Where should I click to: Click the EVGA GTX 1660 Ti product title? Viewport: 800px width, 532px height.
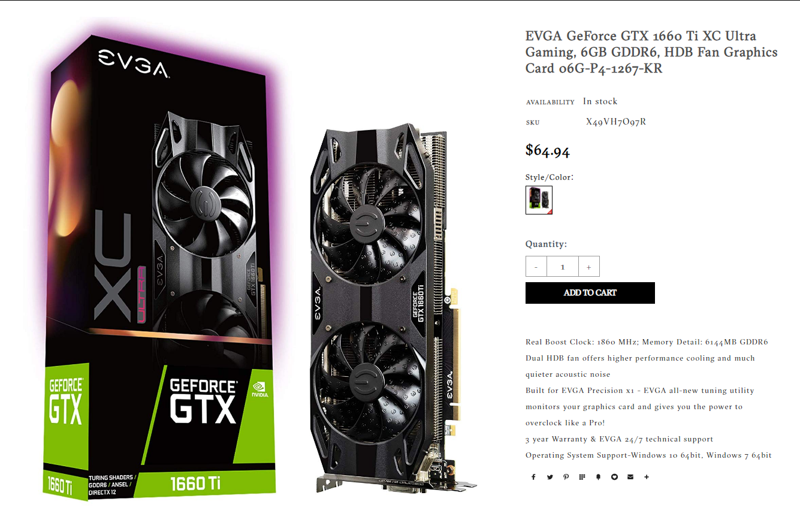[x=651, y=52]
